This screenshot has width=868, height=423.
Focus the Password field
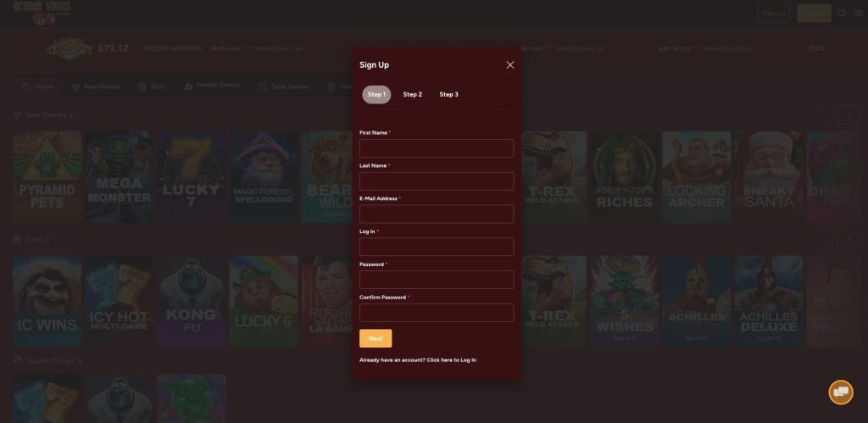pyautogui.click(x=437, y=280)
